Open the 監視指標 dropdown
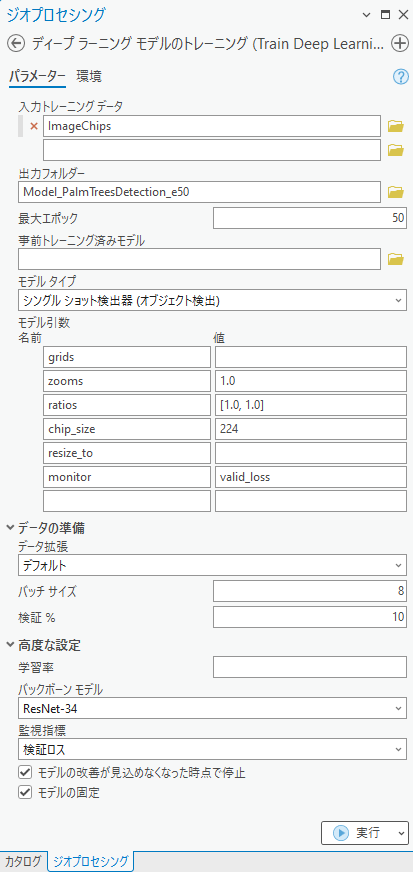Viewport: 413px width, 872px height. [x=212, y=749]
